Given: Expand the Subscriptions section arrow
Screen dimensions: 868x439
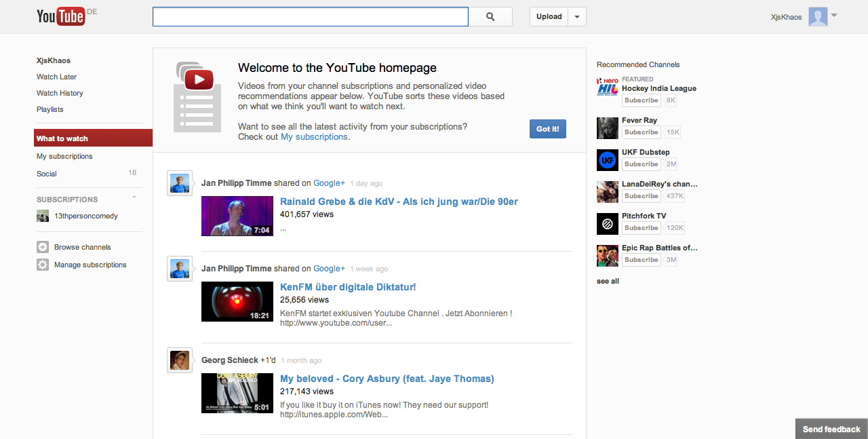Looking at the screenshot, I should 134,197.
